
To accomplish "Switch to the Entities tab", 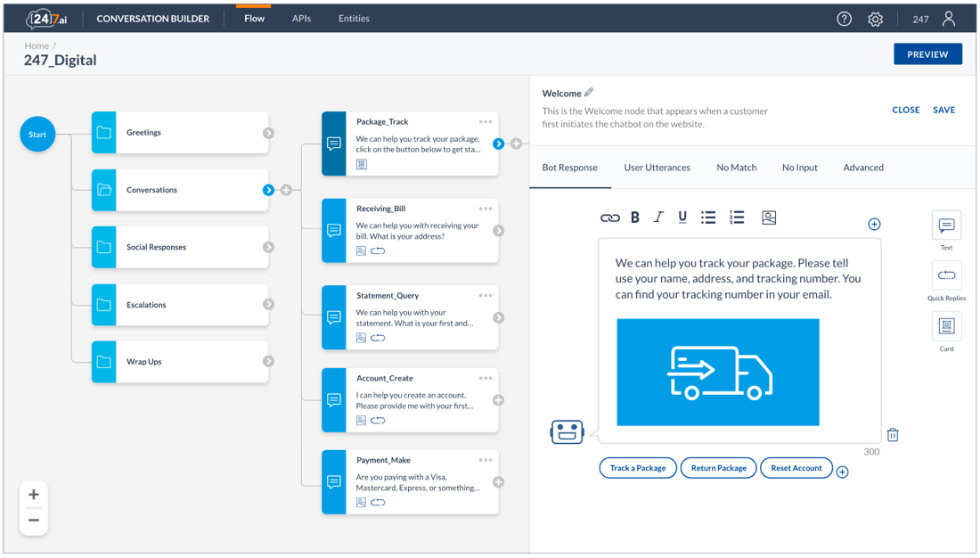I will (354, 19).
